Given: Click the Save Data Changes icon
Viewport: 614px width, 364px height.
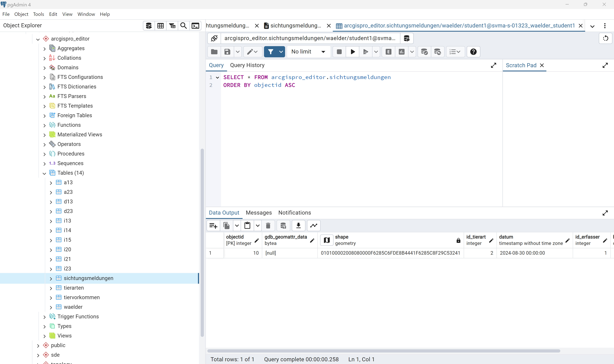Looking at the screenshot, I should [x=283, y=225].
